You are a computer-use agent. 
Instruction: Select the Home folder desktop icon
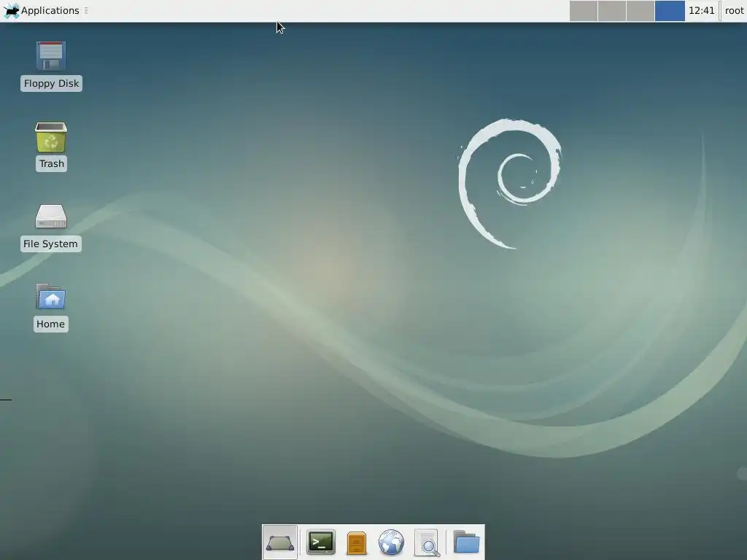(51, 297)
